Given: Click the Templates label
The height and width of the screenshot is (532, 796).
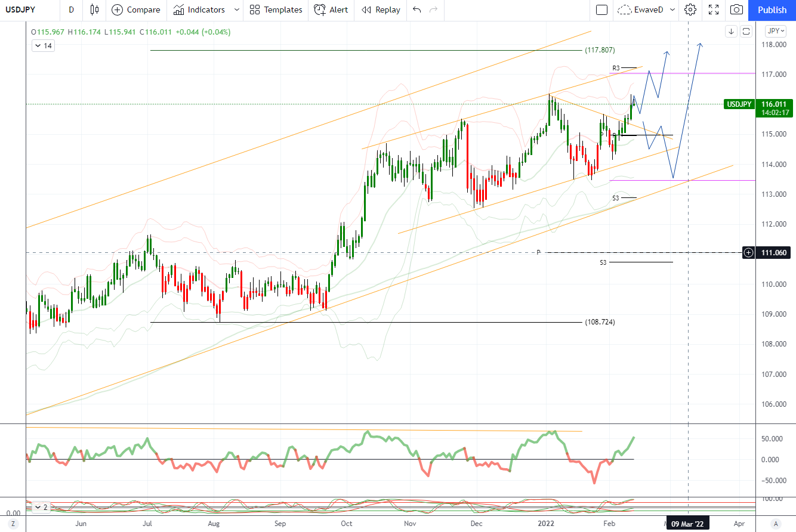Looking at the screenshot, I should [283, 10].
